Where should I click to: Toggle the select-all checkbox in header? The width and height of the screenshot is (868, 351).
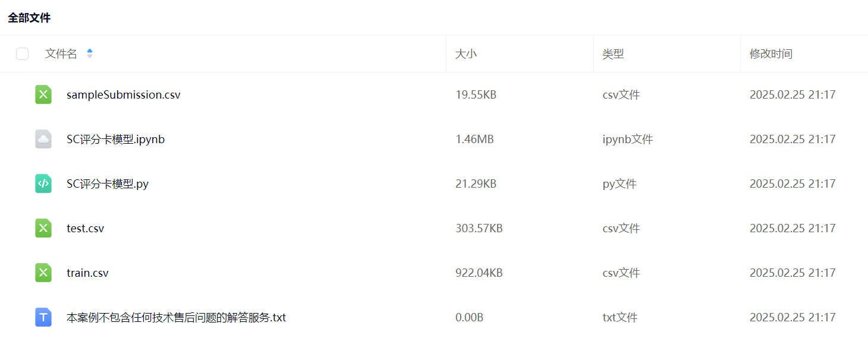click(22, 54)
